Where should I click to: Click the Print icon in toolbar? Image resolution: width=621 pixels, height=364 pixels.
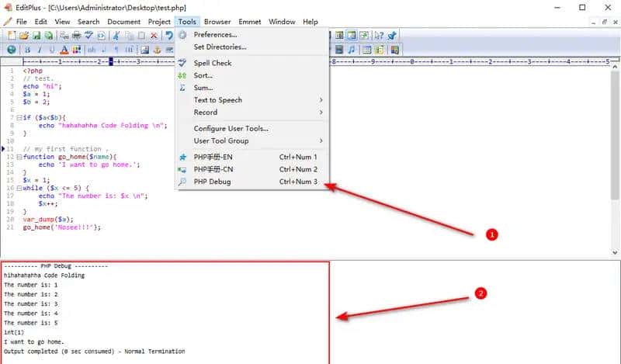coord(76,36)
